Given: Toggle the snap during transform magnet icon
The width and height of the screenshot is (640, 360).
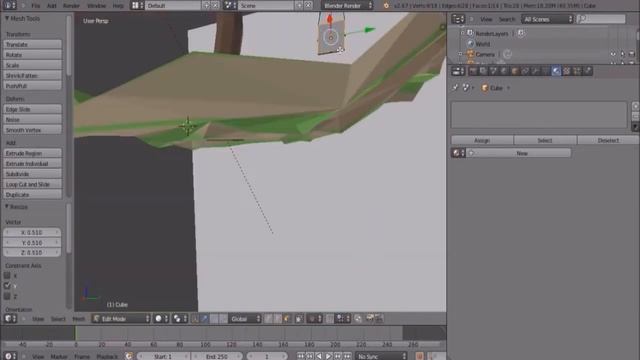Looking at the screenshot, I should [x=329, y=319].
